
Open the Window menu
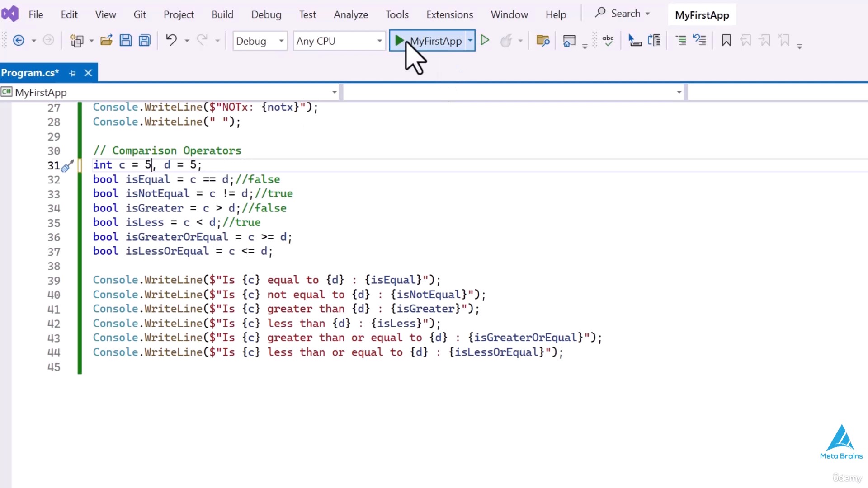(509, 14)
